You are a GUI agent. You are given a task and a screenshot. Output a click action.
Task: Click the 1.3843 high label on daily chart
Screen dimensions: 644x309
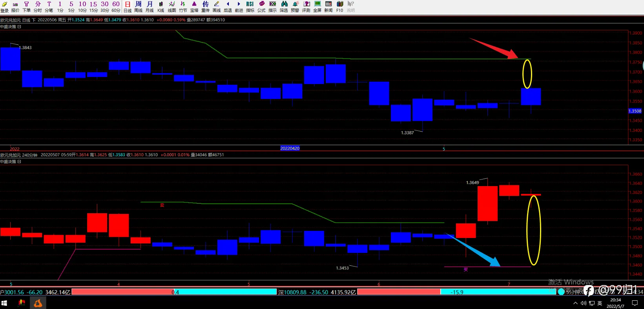26,48
